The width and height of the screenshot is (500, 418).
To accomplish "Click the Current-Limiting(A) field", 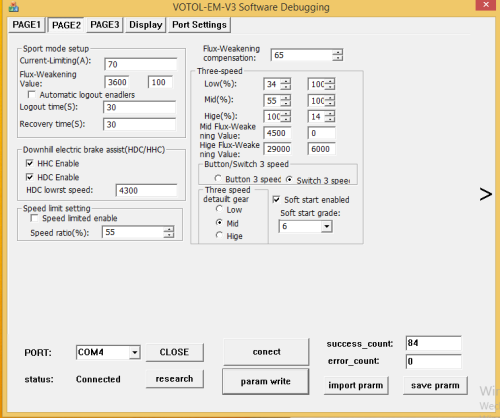I will point(141,64).
